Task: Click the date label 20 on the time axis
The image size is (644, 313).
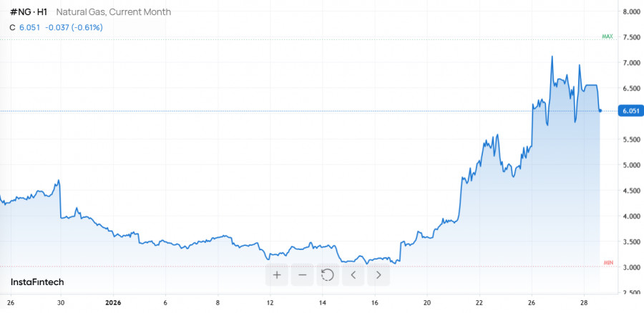Action: point(426,302)
